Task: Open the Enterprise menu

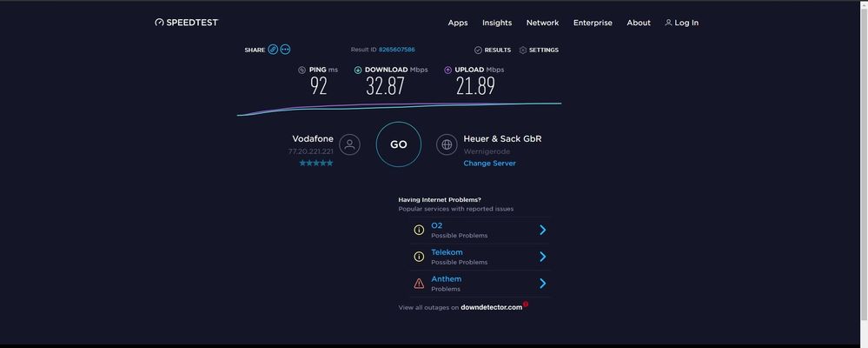Action: (593, 23)
